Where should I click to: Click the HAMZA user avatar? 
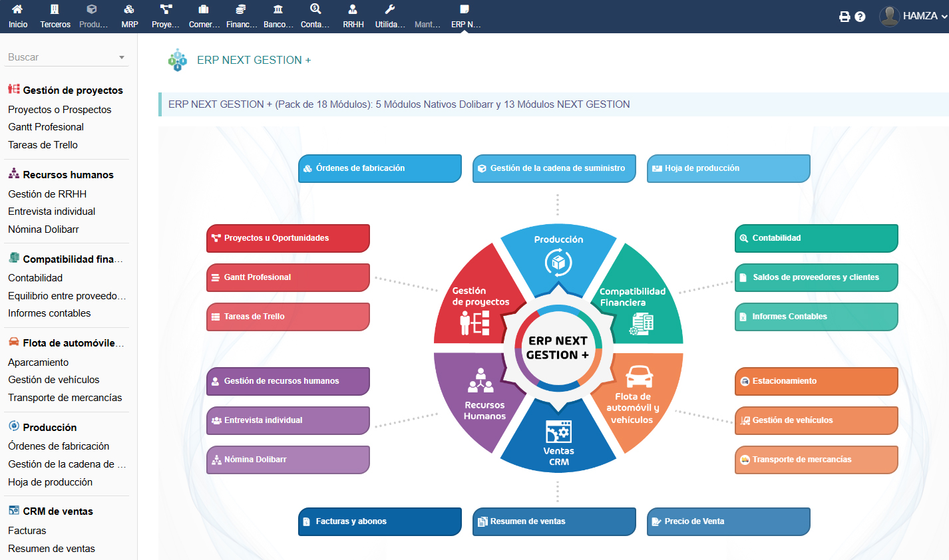pos(890,16)
